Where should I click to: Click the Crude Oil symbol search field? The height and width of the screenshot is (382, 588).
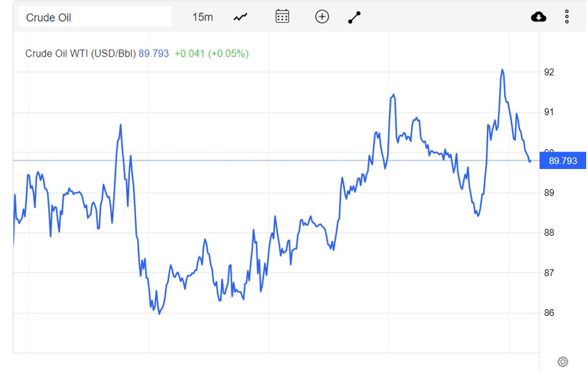click(95, 17)
